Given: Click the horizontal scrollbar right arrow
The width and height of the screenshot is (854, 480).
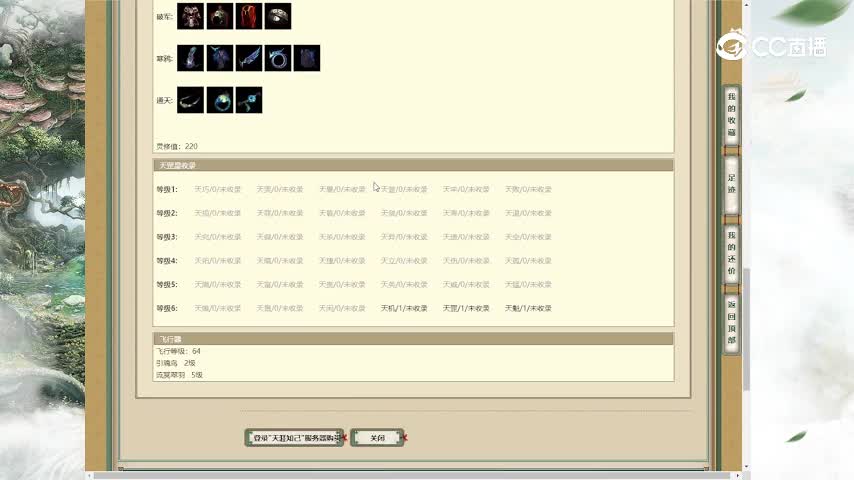Looking at the screenshot, I should (x=738, y=476).
